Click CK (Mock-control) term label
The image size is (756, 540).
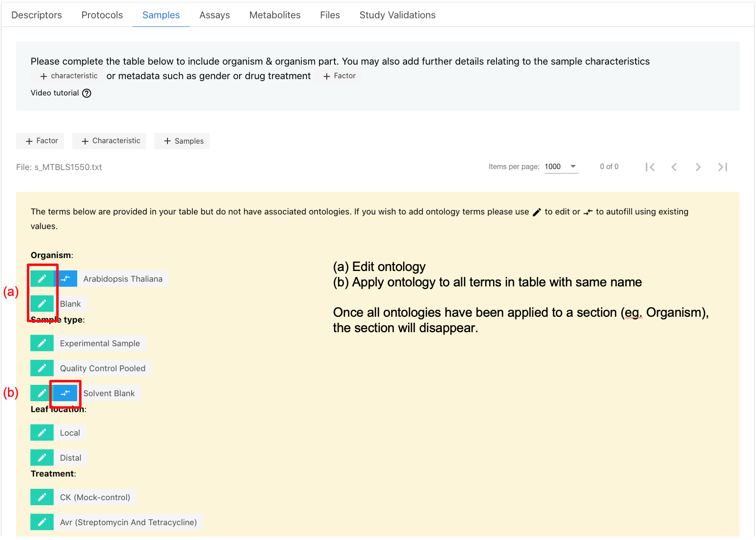[95, 498]
